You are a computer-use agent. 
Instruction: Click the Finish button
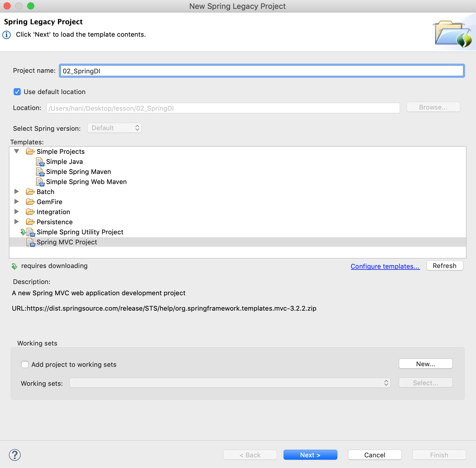[439, 455]
